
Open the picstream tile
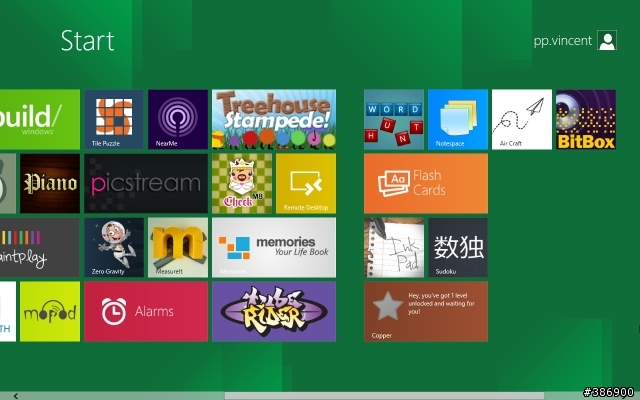(146, 183)
